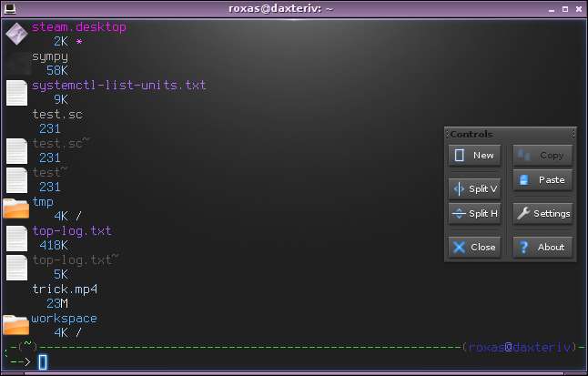Copy selection with the Copy button

pos(542,155)
